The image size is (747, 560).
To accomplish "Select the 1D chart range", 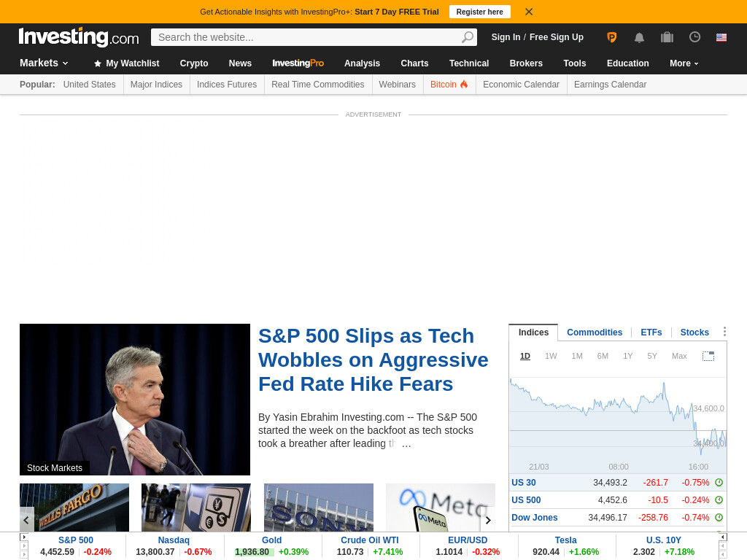I will [x=525, y=356].
